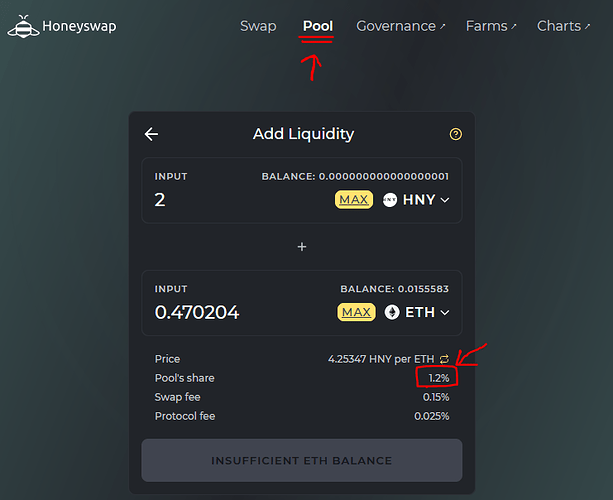Expand the ETH token dropdown chevron
This screenshot has height=500, width=613.
pos(445,312)
